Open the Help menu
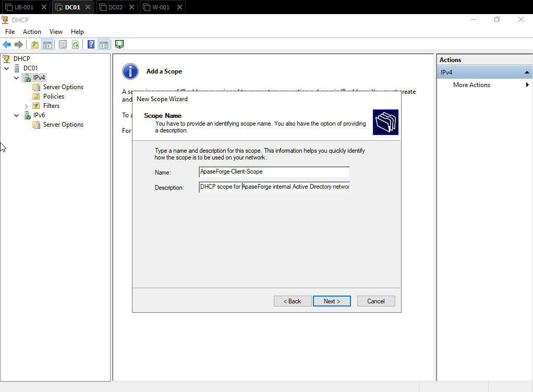The width and height of the screenshot is (533, 392). [77, 32]
